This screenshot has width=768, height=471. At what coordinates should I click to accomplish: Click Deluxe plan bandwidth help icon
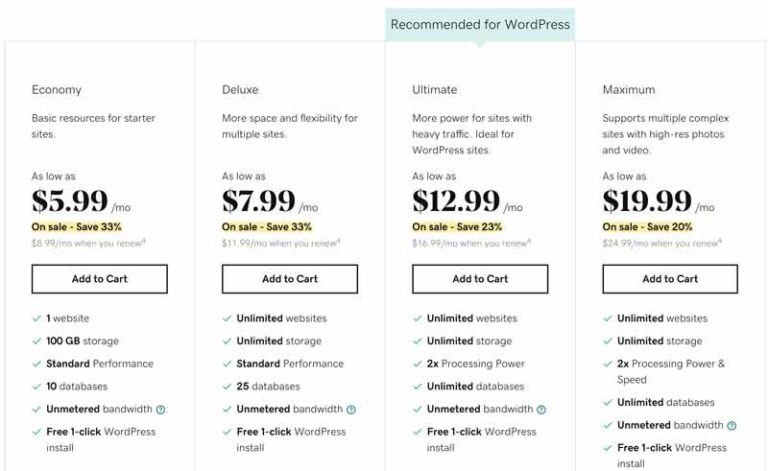[x=351, y=409]
